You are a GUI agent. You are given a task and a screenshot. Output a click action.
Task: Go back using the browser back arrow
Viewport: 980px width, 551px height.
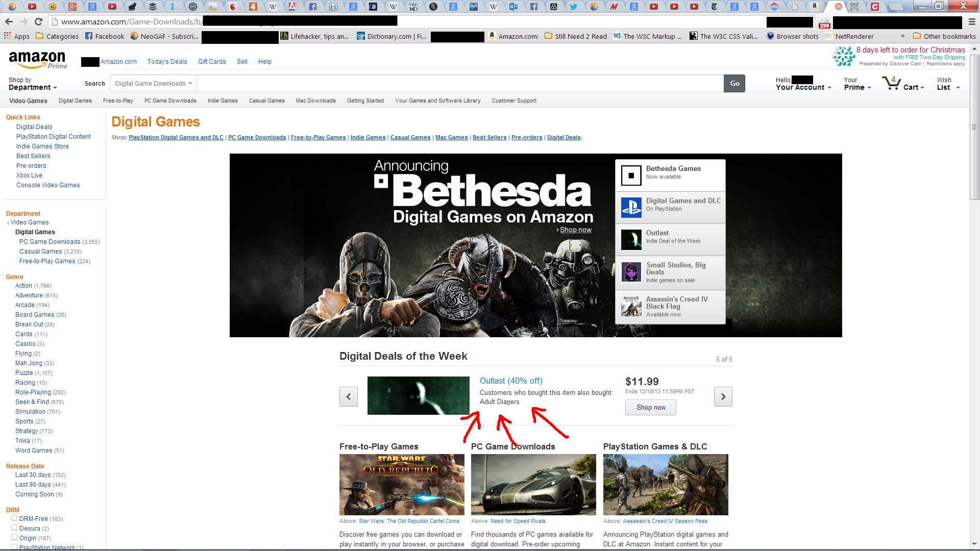point(9,21)
